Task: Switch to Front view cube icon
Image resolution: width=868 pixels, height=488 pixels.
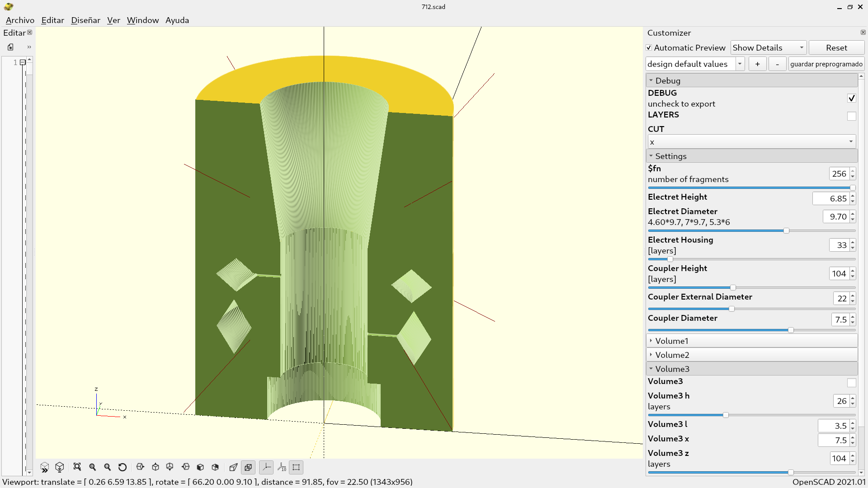Action: click(200, 467)
